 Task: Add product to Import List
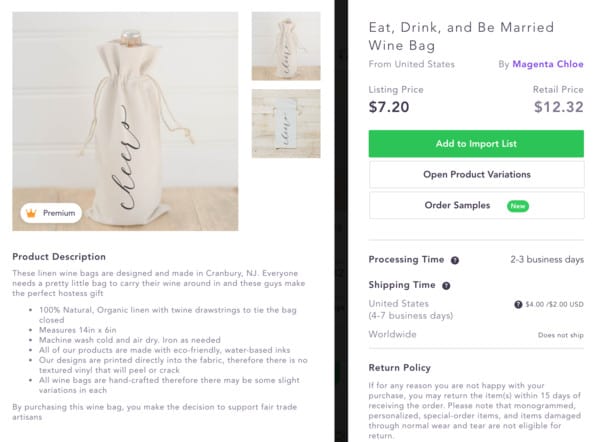coord(476,144)
